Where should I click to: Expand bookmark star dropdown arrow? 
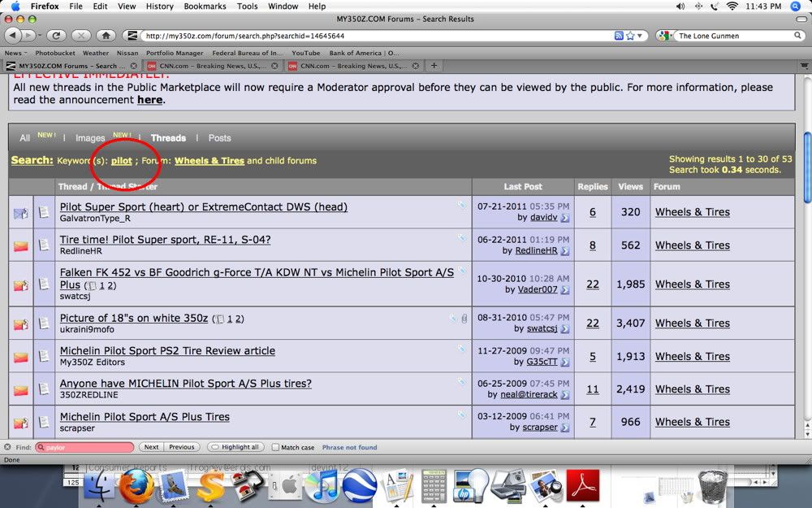coord(640,36)
